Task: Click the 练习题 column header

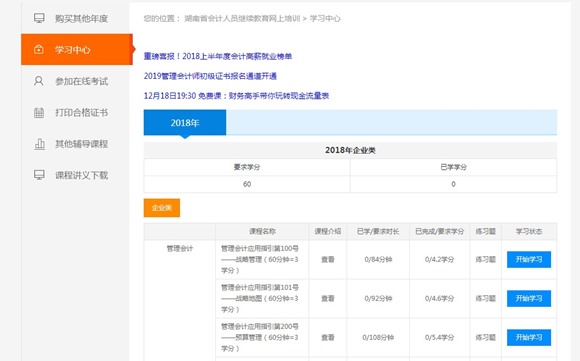Action: click(x=486, y=232)
